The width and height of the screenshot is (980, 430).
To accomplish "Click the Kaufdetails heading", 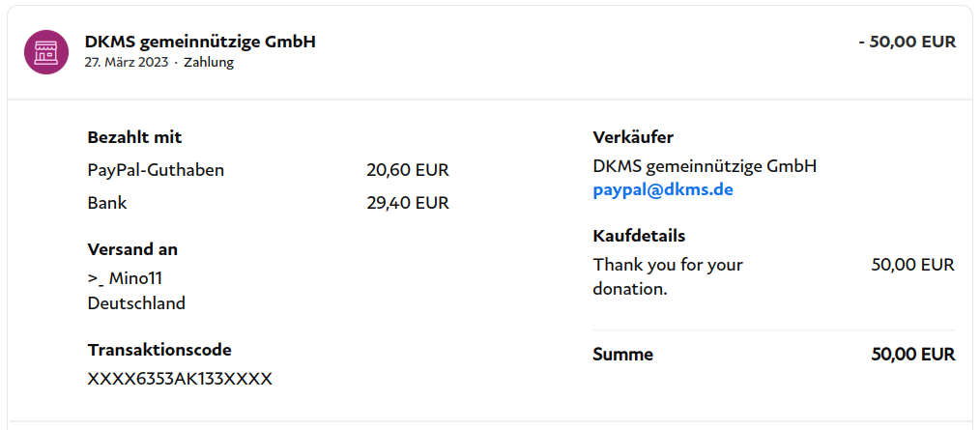I will click(639, 236).
